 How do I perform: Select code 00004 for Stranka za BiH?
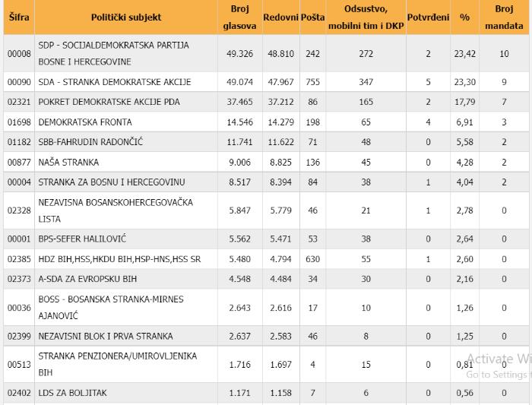pyautogui.click(x=19, y=182)
